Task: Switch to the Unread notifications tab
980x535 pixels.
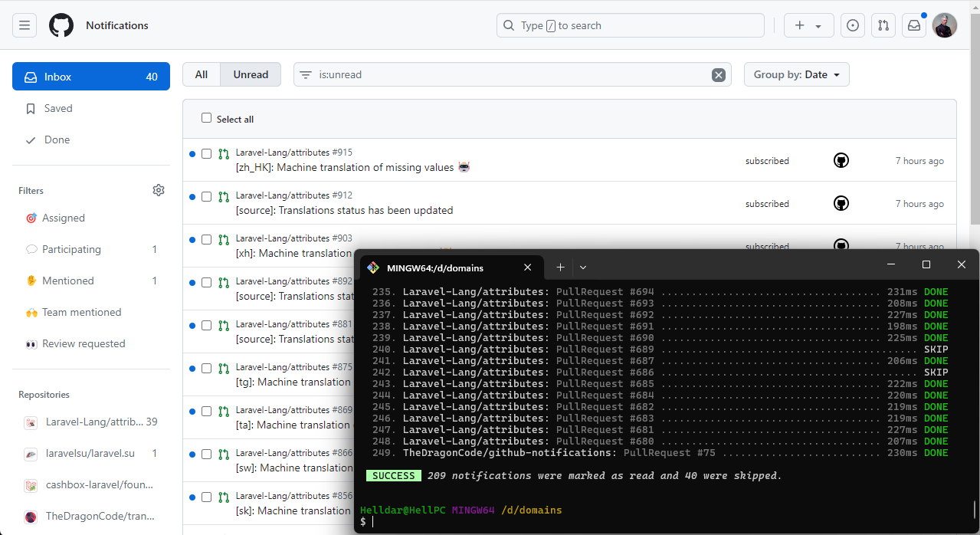Action: [x=251, y=74]
